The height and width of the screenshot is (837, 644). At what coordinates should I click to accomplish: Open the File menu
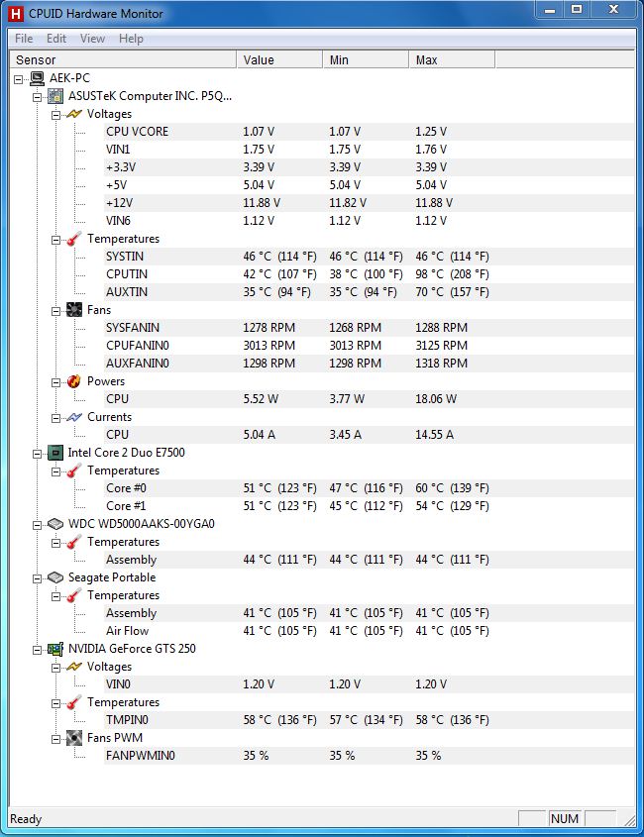24,39
